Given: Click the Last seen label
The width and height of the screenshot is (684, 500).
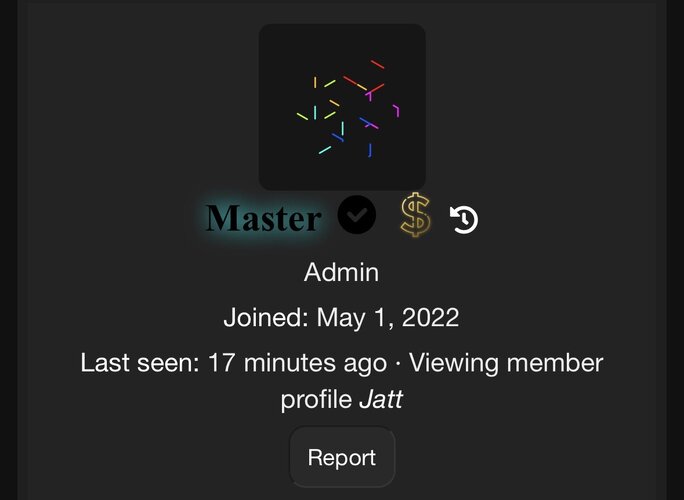Looking at the screenshot, I should (140, 363).
